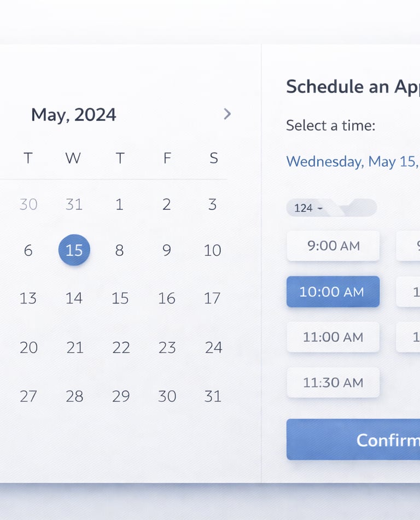The height and width of the screenshot is (520, 420).
Task: Go to next month with chevron arrow
Action: click(x=227, y=114)
